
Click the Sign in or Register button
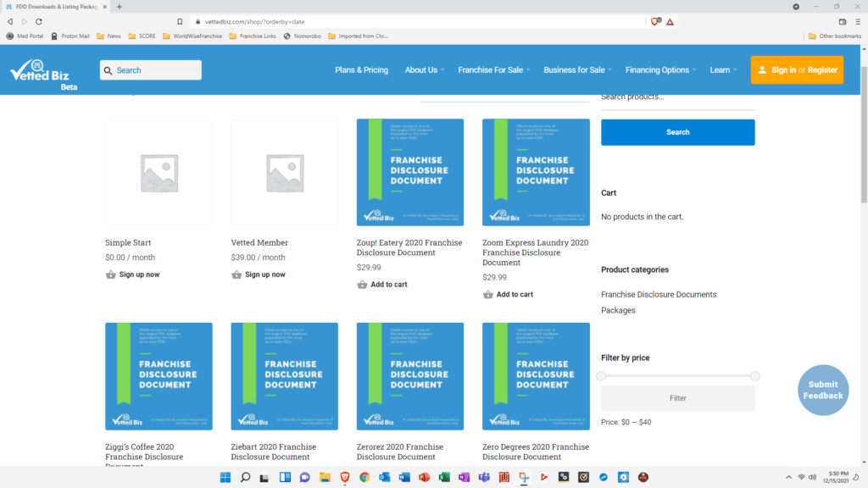click(797, 69)
